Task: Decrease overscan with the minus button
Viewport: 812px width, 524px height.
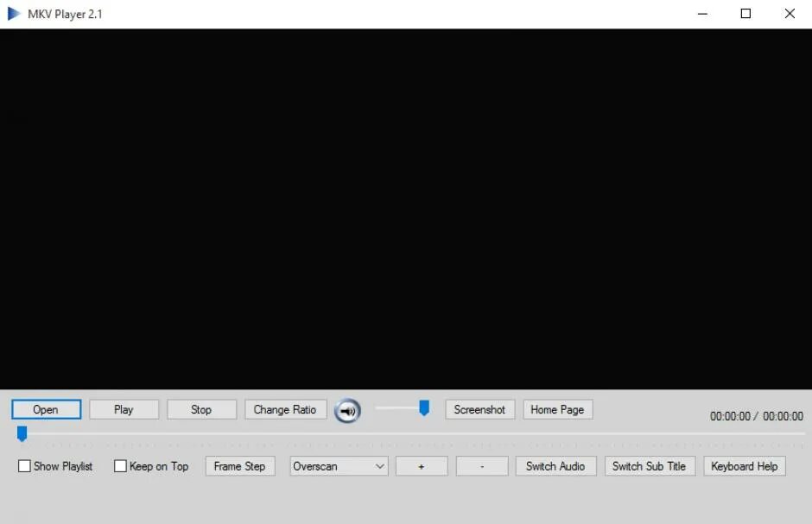Action: pos(482,466)
